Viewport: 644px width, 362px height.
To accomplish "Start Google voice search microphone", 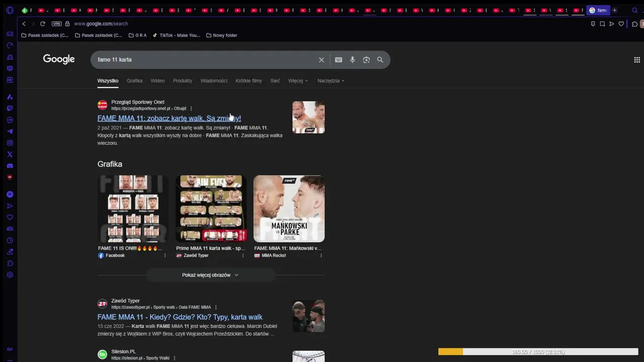I will [x=352, y=60].
